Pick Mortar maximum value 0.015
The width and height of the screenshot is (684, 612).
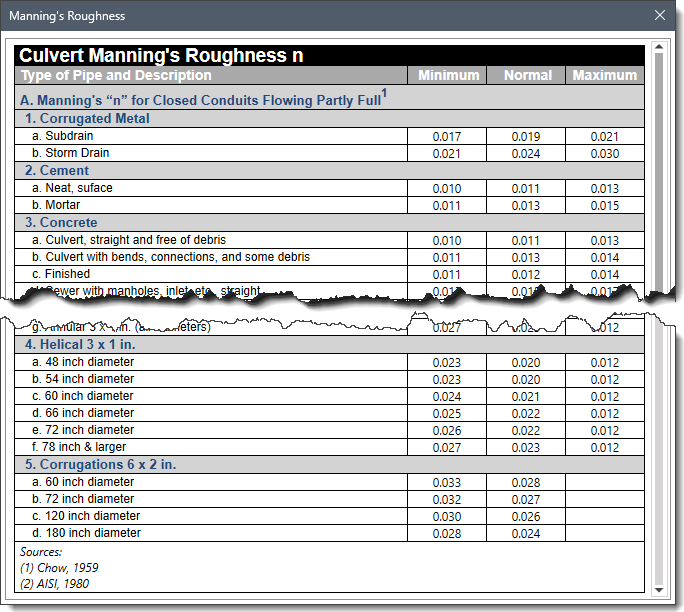(605, 205)
